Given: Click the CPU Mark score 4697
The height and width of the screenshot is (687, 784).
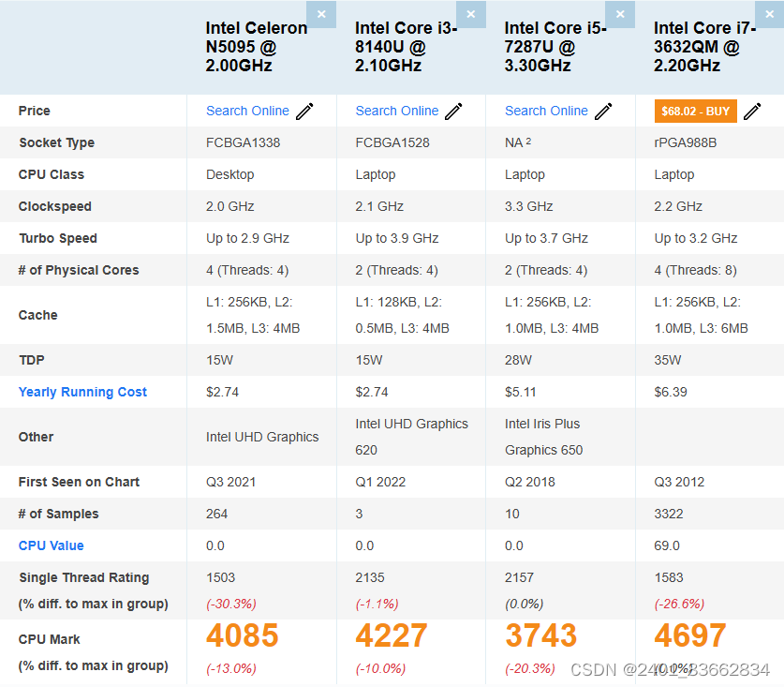Looking at the screenshot, I should [690, 635].
